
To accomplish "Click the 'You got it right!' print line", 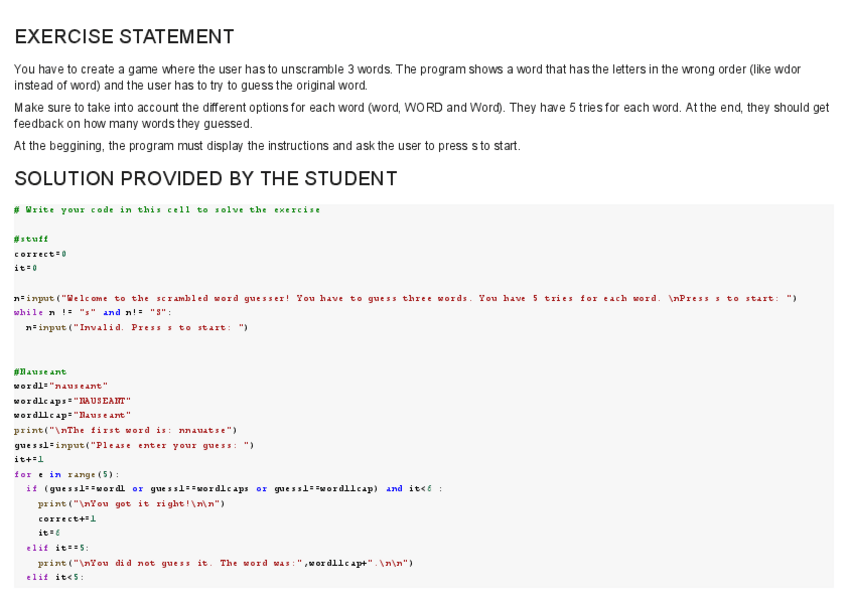I will pos(132,503).
